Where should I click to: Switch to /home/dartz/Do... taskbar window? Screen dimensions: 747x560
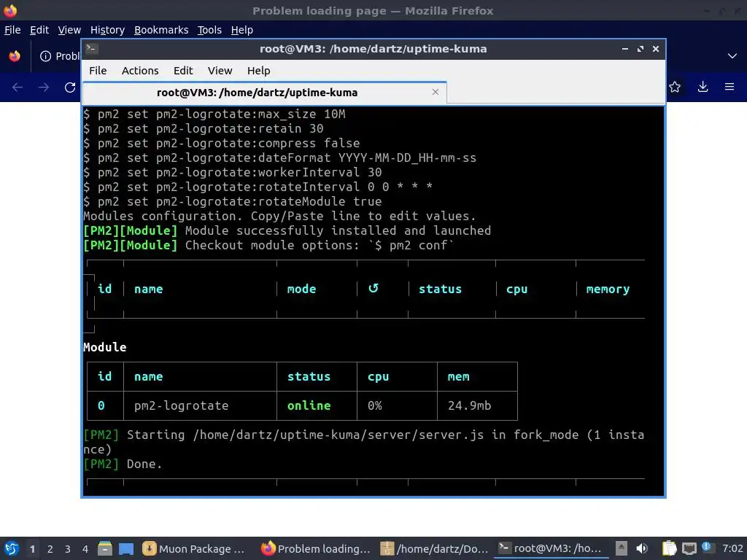435,549
